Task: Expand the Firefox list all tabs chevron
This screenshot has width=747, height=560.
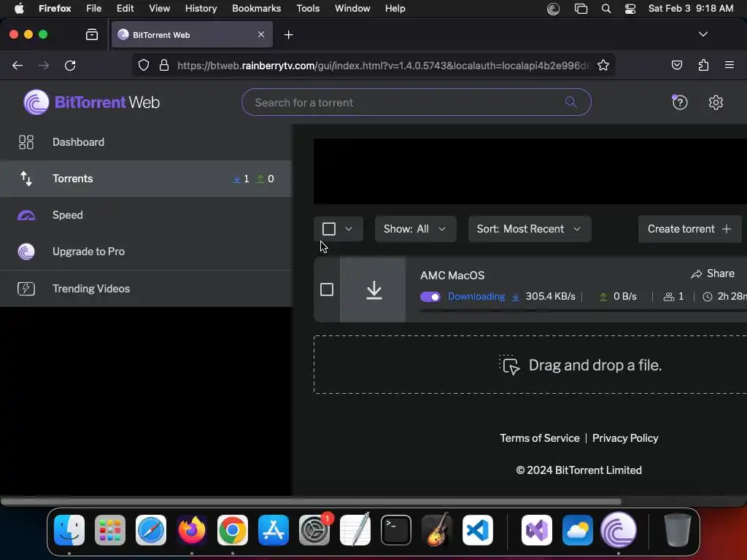Action: point(703,34)
